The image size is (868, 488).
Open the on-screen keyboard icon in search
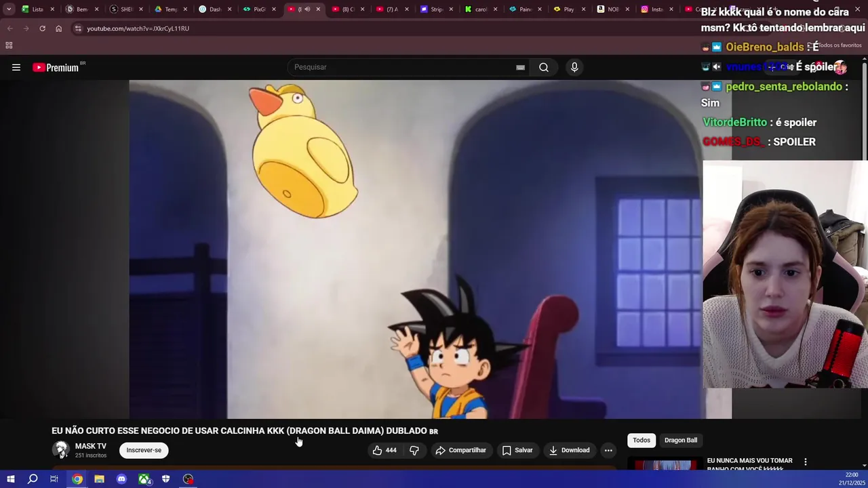coord(520,67)
